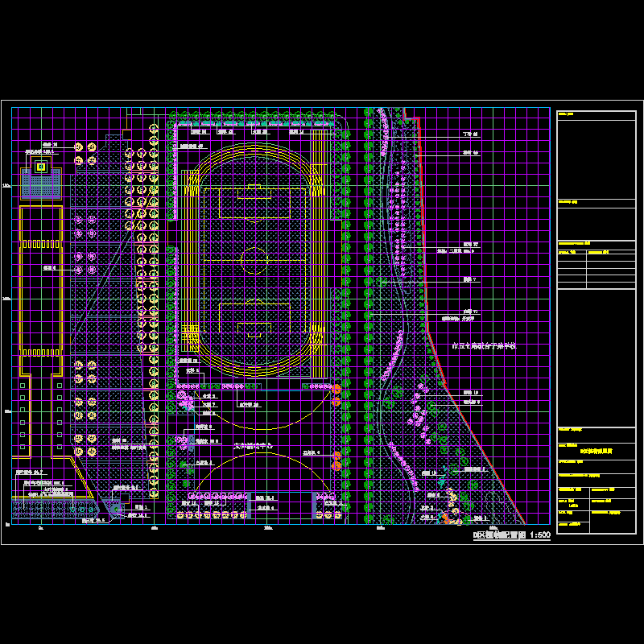Select the cyan circle in bottom-left triangular plaza

point(115,507)
